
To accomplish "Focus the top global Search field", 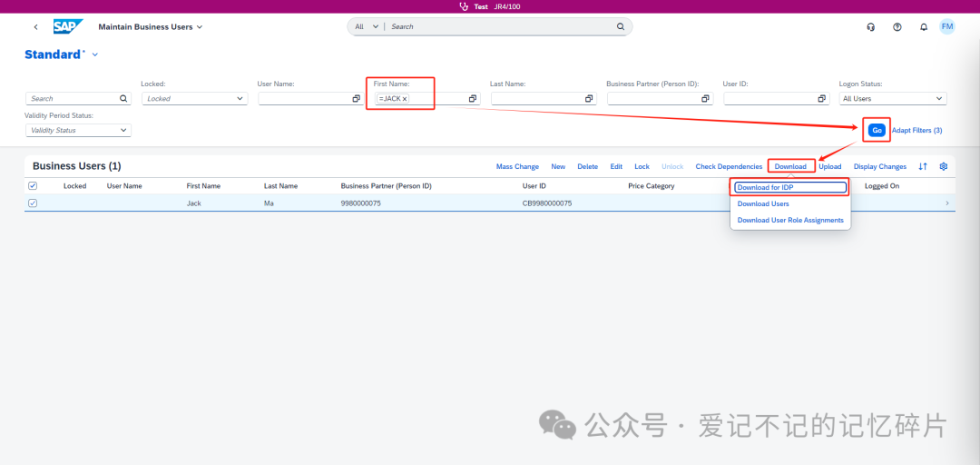I will pyautogui.click(x=500, y=27).
